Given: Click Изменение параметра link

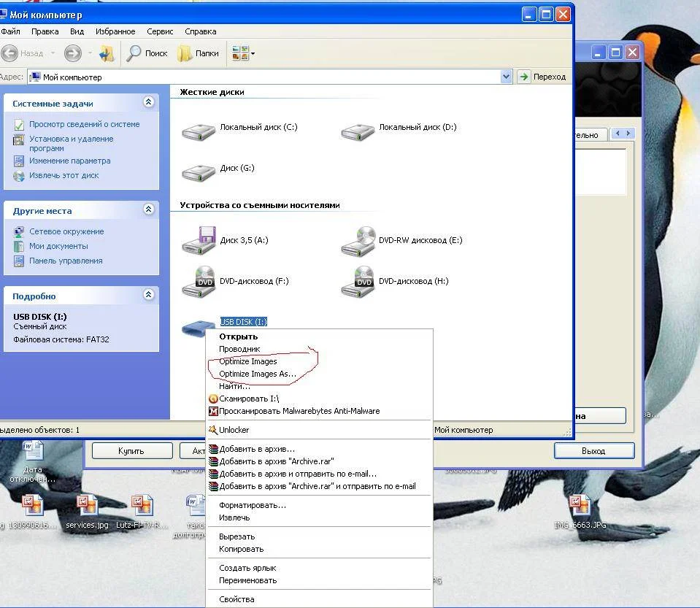Looking at the screenshot, I should 69,161.
